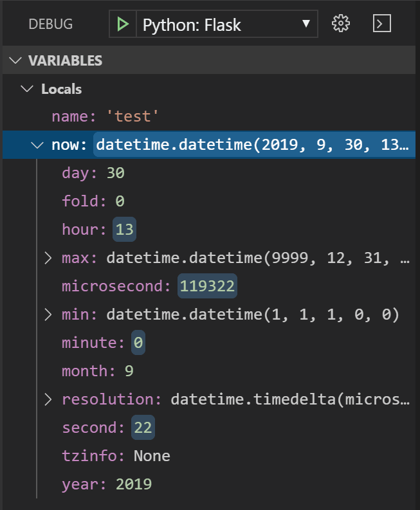Collapse the now variable

click(37, 145)
